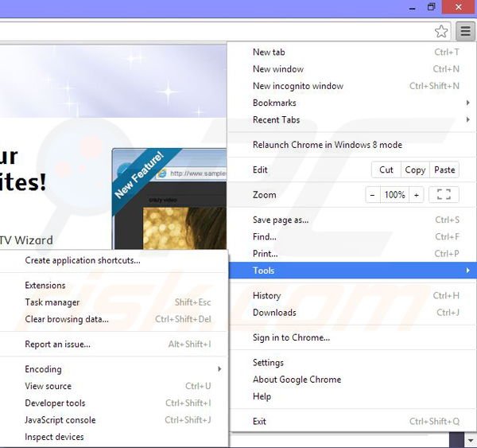The width and height of the screenshot is (477, 448).
Task: Open JavaScript console
Action: pos(113,420)
